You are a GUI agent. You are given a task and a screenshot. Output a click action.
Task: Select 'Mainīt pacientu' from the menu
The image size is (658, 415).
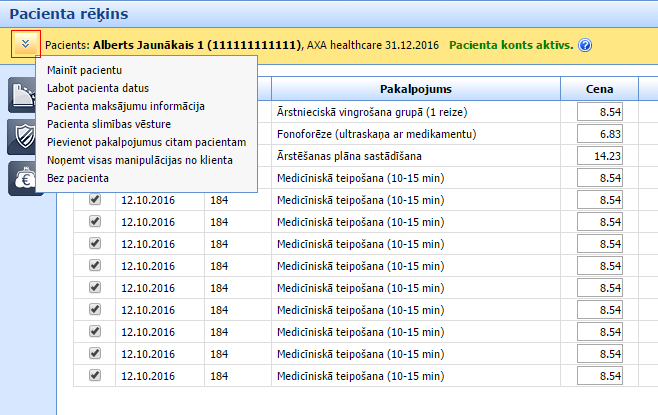coord(85,70)
